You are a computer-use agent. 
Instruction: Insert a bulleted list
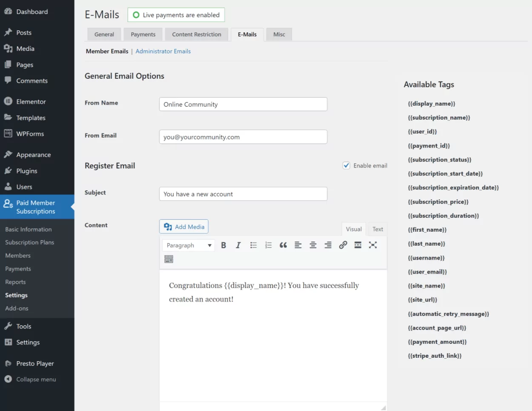click(x=254, y=245)
